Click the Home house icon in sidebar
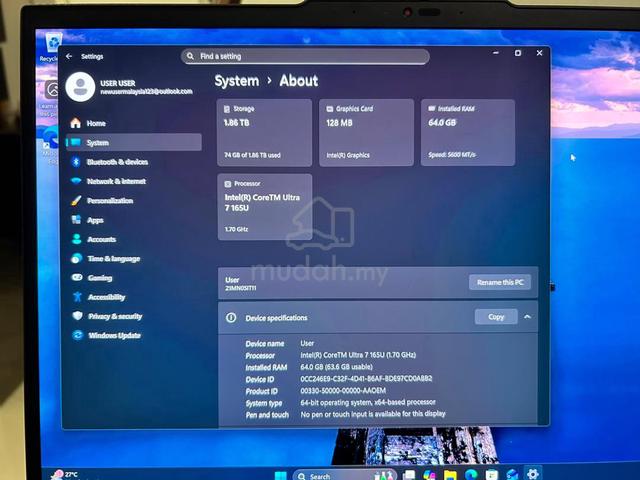The image size is (640, 480). (x=76, y=123)
